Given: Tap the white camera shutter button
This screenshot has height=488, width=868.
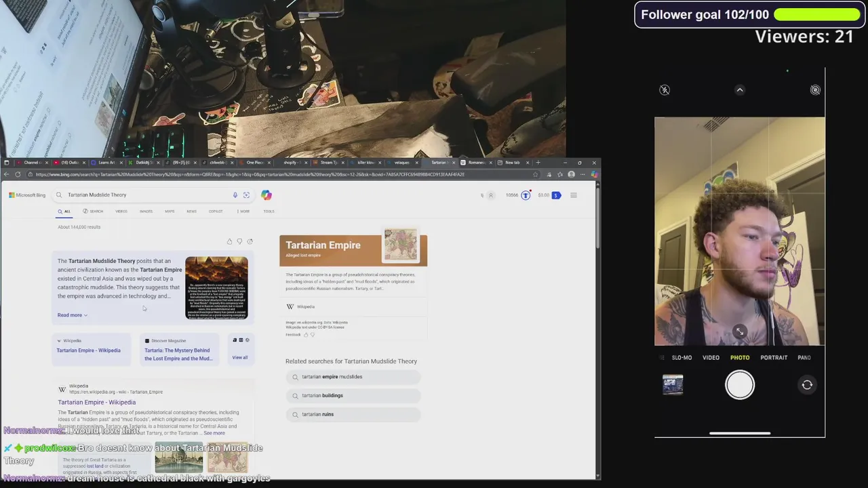Looking at the screenshot, I should (740, 385).
